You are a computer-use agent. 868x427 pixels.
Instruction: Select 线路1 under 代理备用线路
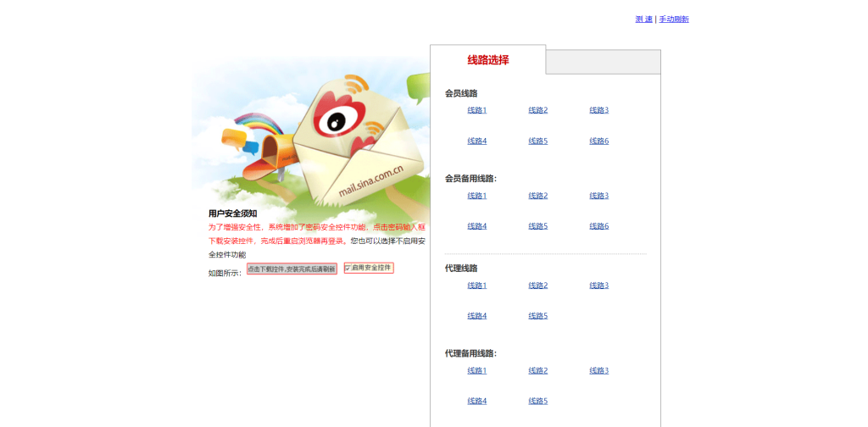pos(476,370)
